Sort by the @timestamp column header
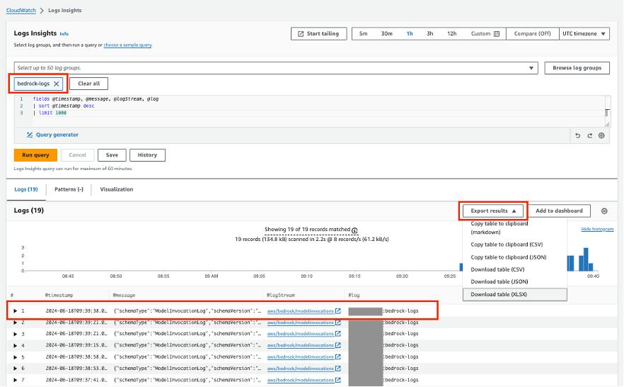 click(x=59, y=295)
